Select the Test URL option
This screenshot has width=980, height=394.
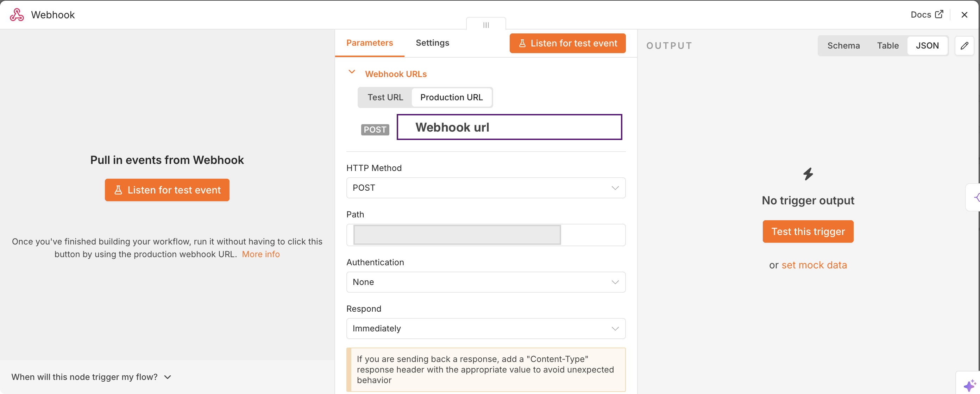385,97
